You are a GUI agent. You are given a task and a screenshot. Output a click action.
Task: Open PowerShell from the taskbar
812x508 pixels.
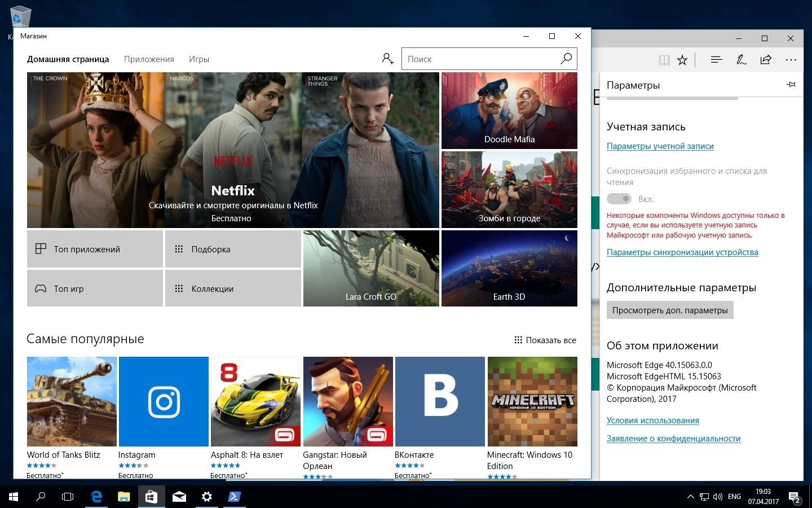point(234,497)
